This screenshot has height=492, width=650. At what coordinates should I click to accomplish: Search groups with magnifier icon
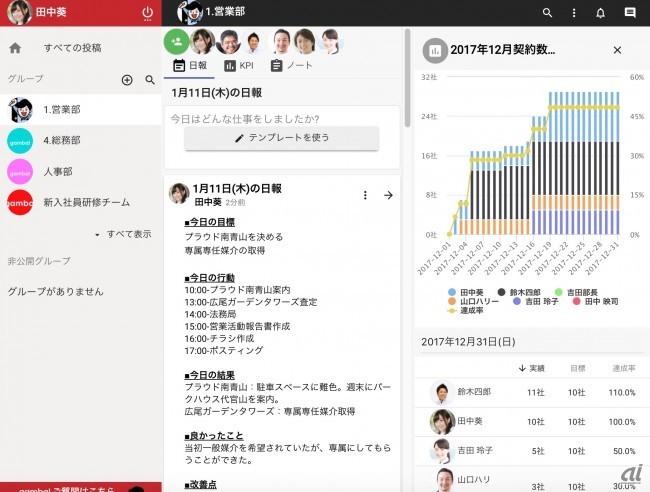pos(150,80)
